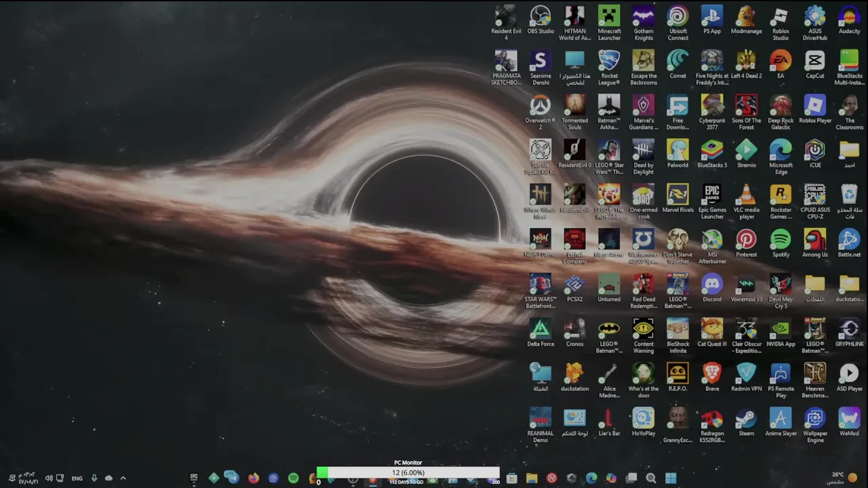Launch the ASD Player icon
The height and width of the screenshot is (488, 868).
[849, 378]
